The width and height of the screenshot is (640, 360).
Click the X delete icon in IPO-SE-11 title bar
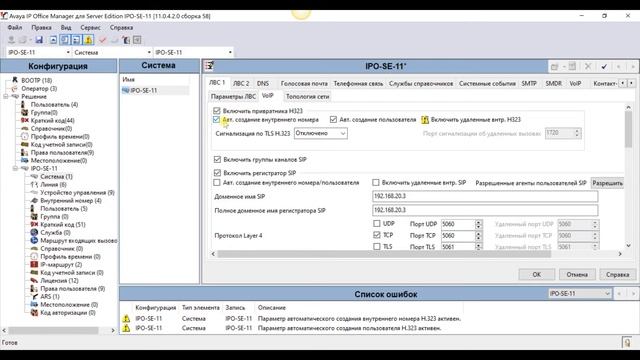click(588, 66)
